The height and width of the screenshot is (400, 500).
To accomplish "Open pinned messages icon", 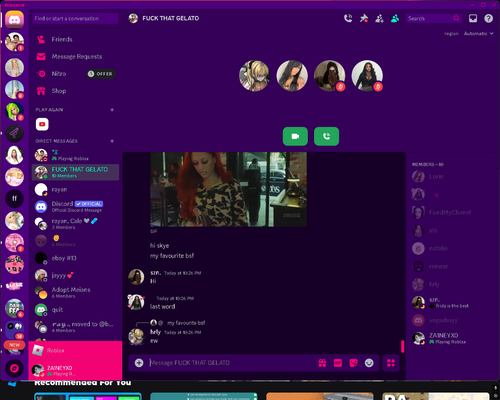I will [364, 18].
